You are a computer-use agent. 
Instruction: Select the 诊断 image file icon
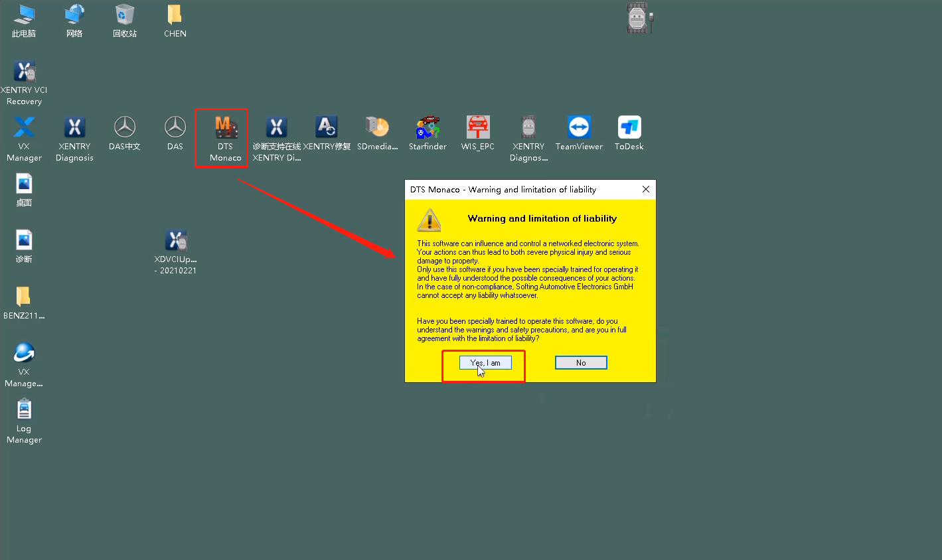click(24, 246)
